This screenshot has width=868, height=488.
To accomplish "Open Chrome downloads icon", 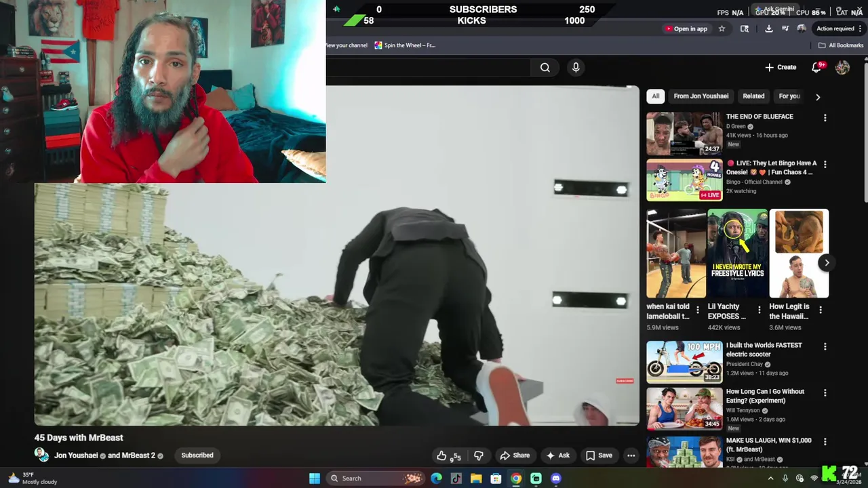I will [x=768, y=28].
